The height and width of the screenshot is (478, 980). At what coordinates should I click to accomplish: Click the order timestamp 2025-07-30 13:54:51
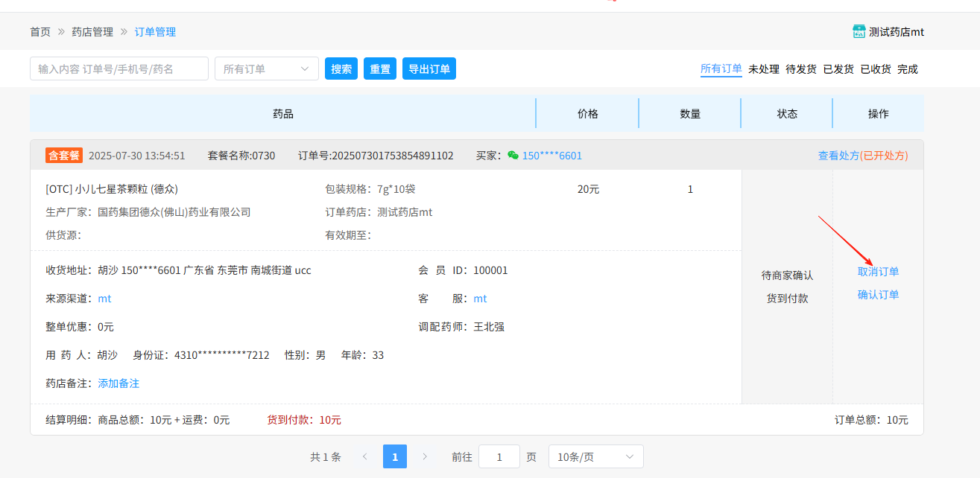point(137,156)
